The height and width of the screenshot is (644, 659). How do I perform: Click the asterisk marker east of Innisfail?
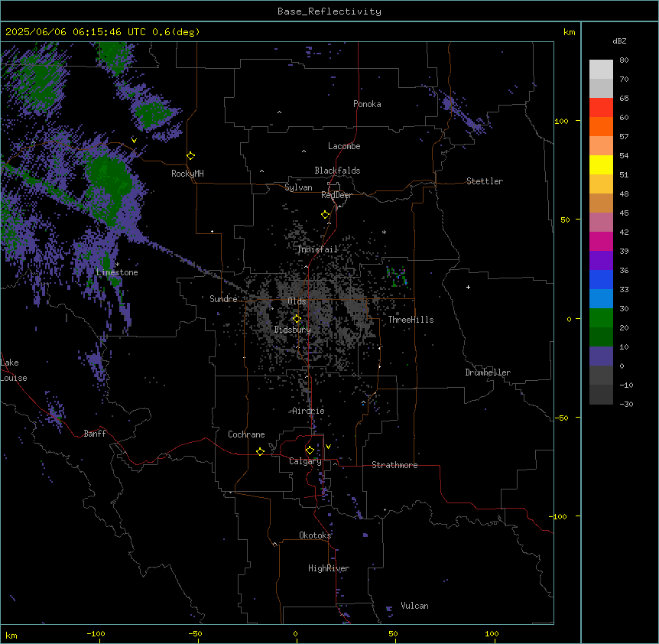tap(384, 232)
